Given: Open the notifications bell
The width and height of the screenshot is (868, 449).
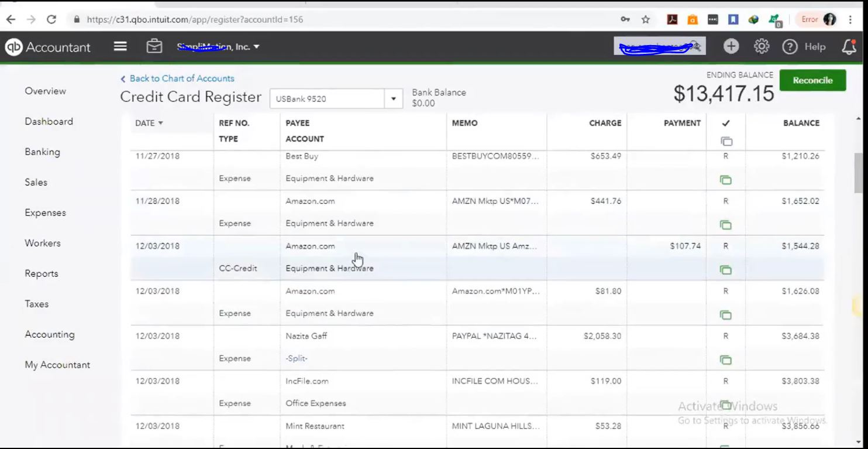Looking at the screenshot, I should pos(849,47).
